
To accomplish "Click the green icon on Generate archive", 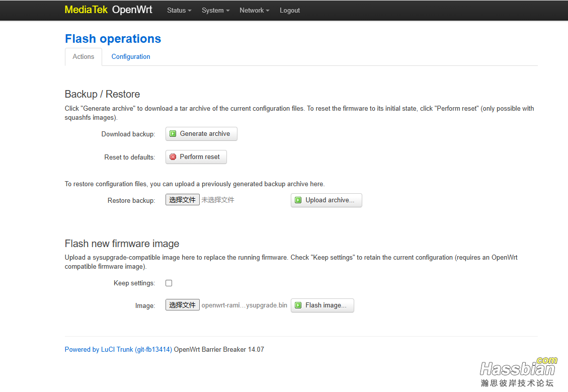I will point(173,134).
